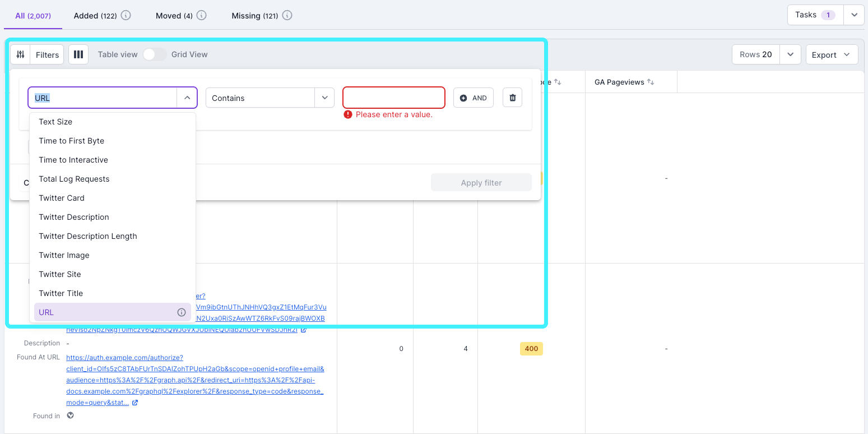Open external link icon after Found At URL
The height and width of the screenshot is (434, 868).
click(134, 402)
